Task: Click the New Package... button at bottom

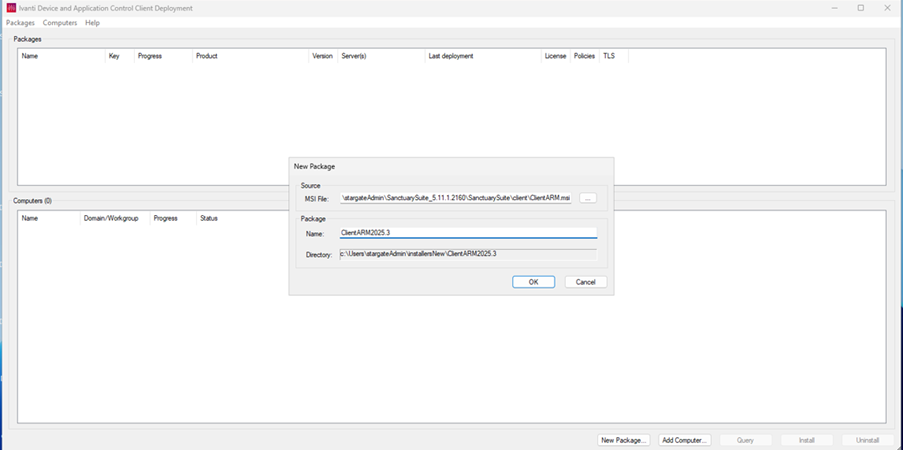Action: 624,440
